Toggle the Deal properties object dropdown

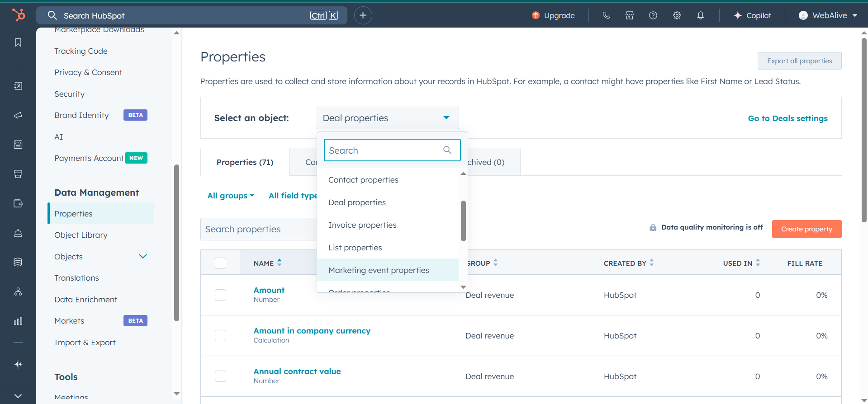point(388,118)
